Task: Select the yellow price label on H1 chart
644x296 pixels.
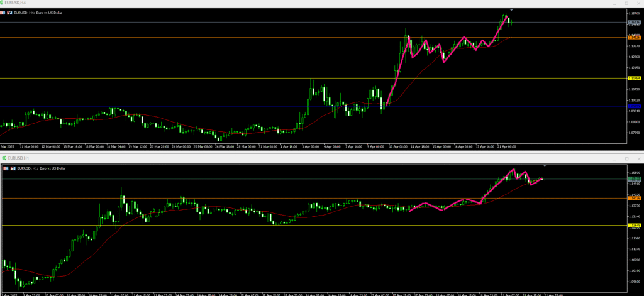Action: 633,225
